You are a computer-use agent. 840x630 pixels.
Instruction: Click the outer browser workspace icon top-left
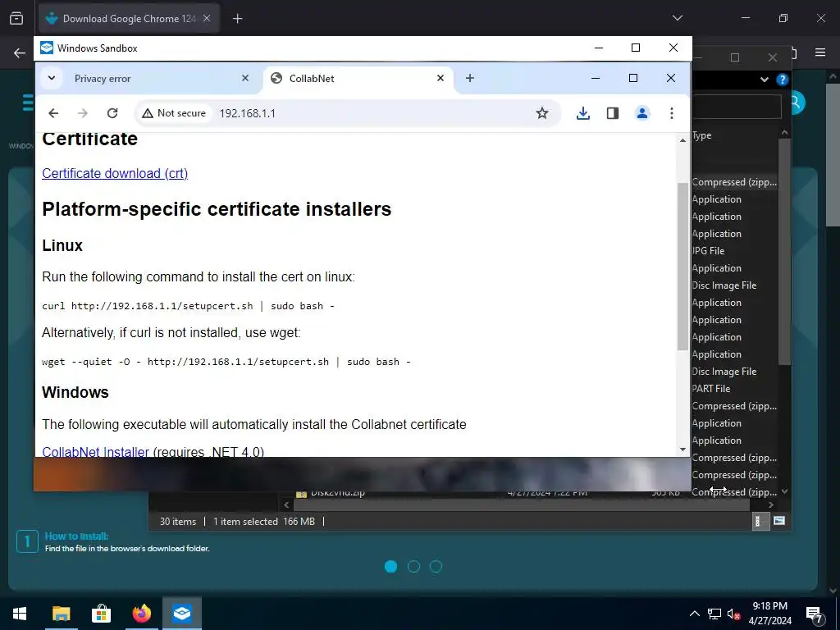coord(16,19)
